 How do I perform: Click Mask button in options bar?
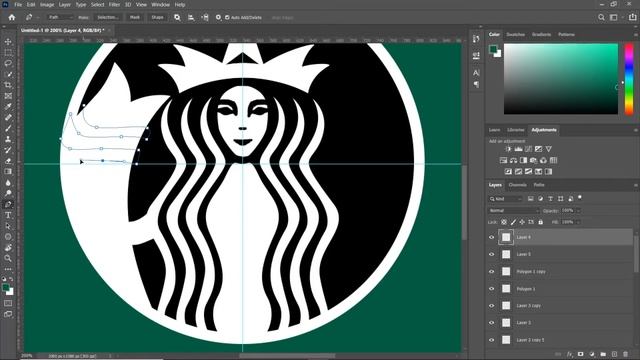[x=135, y=18]
